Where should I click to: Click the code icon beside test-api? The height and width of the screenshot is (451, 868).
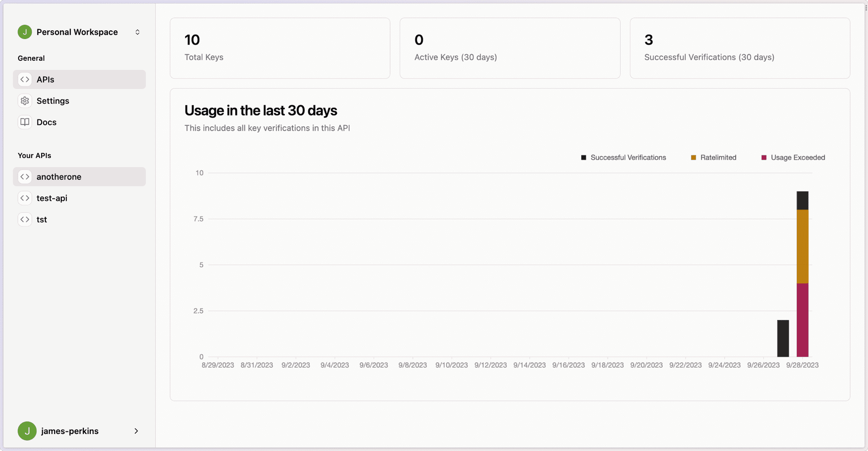coord(25,198)
